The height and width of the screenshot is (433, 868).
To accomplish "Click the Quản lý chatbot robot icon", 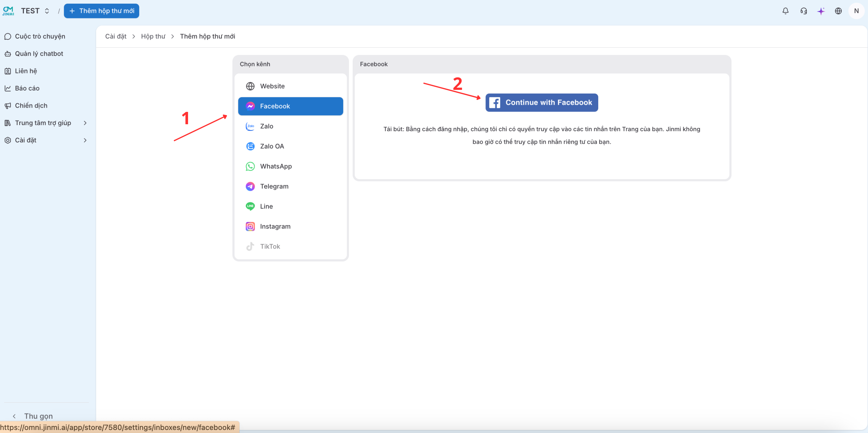I will (8, 54).
